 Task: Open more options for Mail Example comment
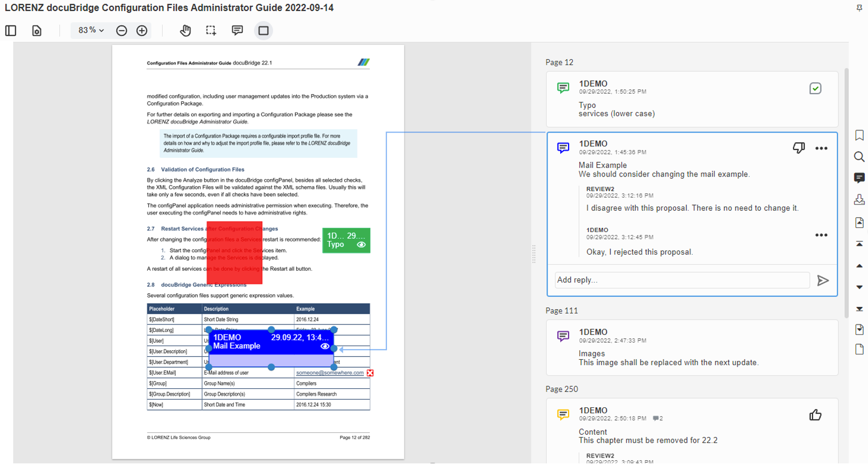click(821, 148)
